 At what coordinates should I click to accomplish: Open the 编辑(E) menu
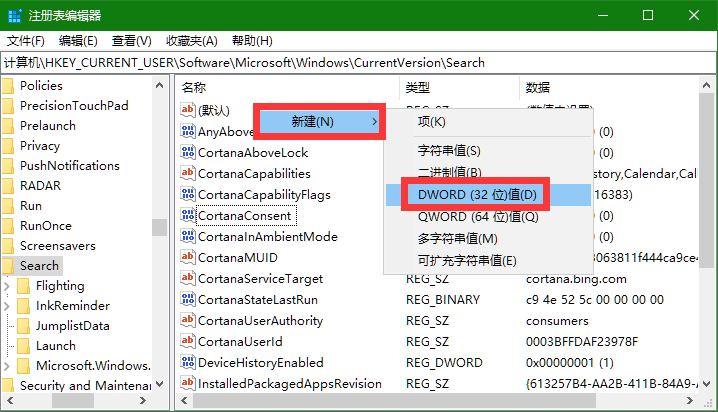[x=78, y=41]
